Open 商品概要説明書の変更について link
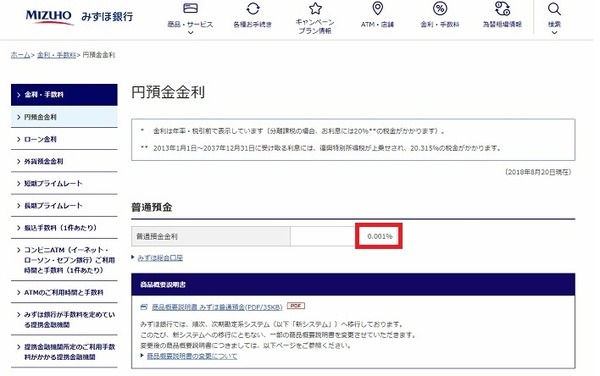Screen dimensions: 600x376 pyautogui.click(x=192, y=356)
